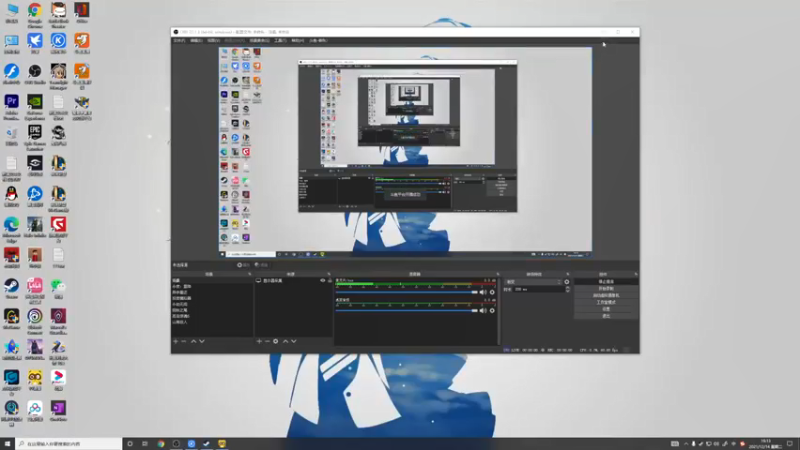Select GeForce Experience desktop shortcut
The image size is (800, 450).
click(35, 107)
